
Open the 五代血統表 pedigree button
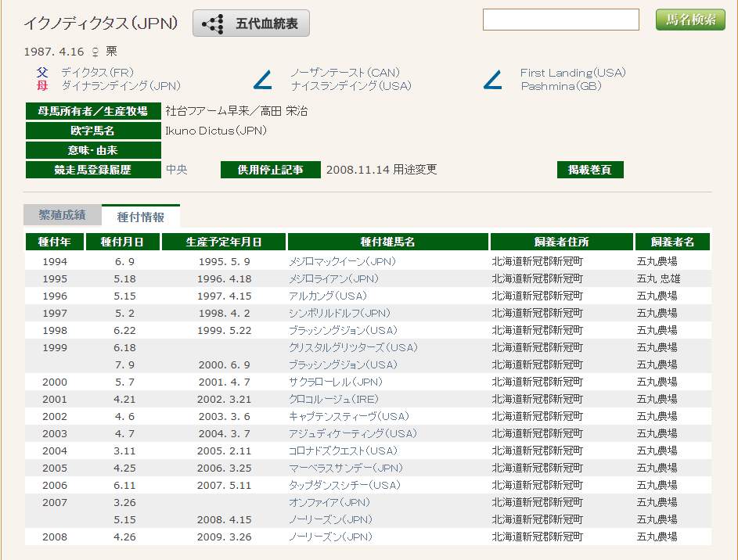click(251, 23)
